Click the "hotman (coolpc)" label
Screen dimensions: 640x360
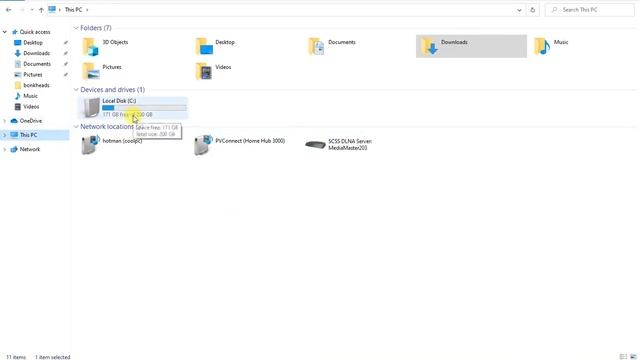pyautogui.click(x=122, y=141)
